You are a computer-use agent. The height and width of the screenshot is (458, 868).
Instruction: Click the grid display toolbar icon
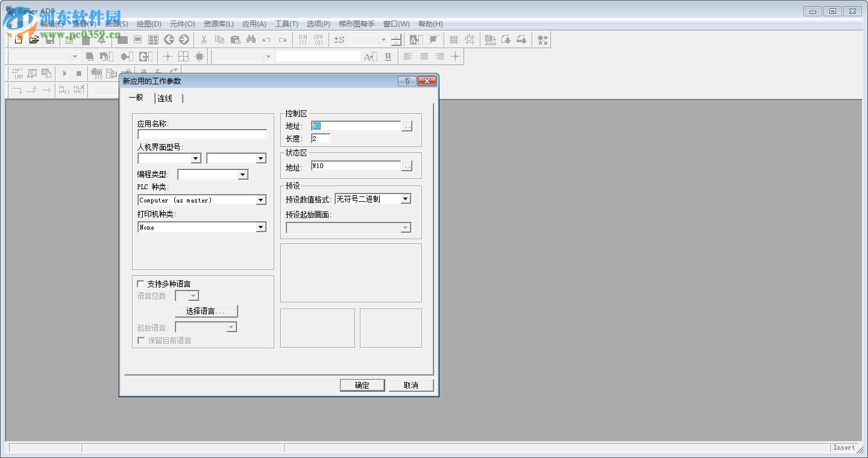(454, 40)
